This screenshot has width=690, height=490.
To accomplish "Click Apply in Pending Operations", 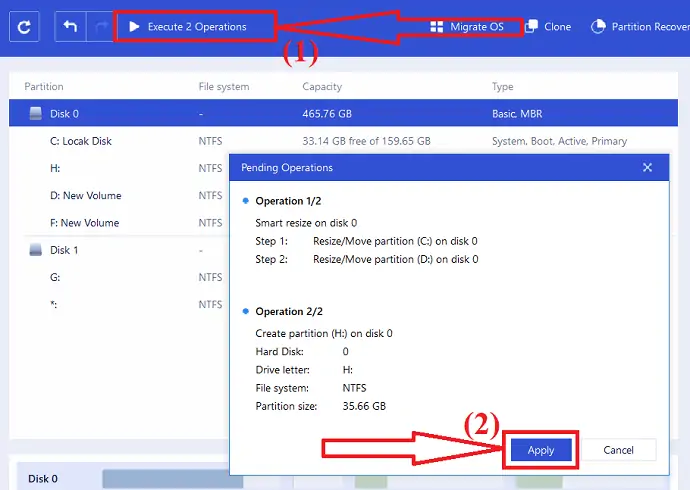I will point(541,450).
